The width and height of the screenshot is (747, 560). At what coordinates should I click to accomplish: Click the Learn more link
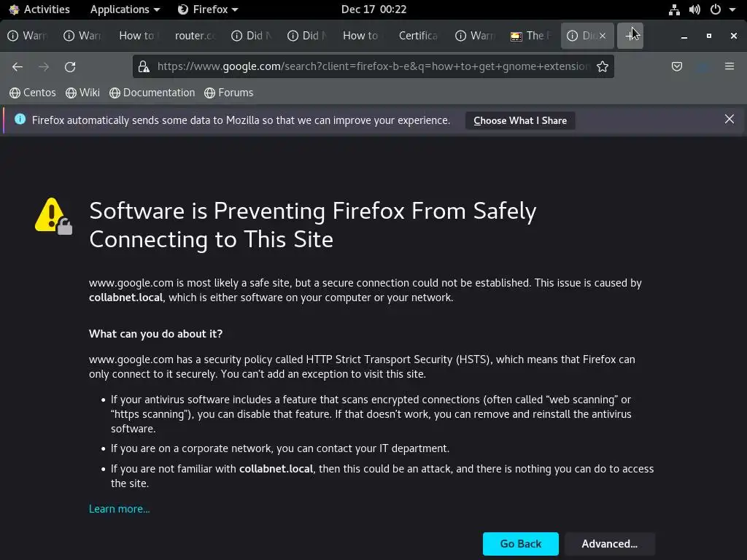coord(119,508)
